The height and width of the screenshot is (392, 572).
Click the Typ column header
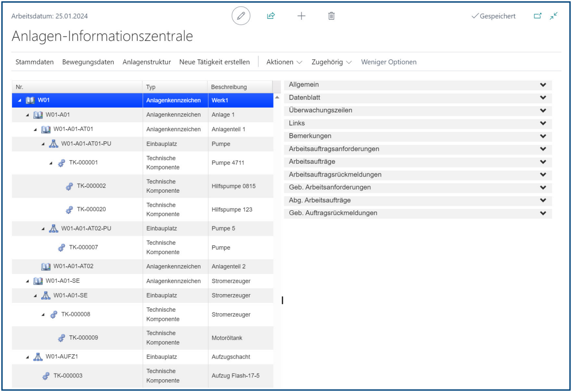click(x=175, y=87)
